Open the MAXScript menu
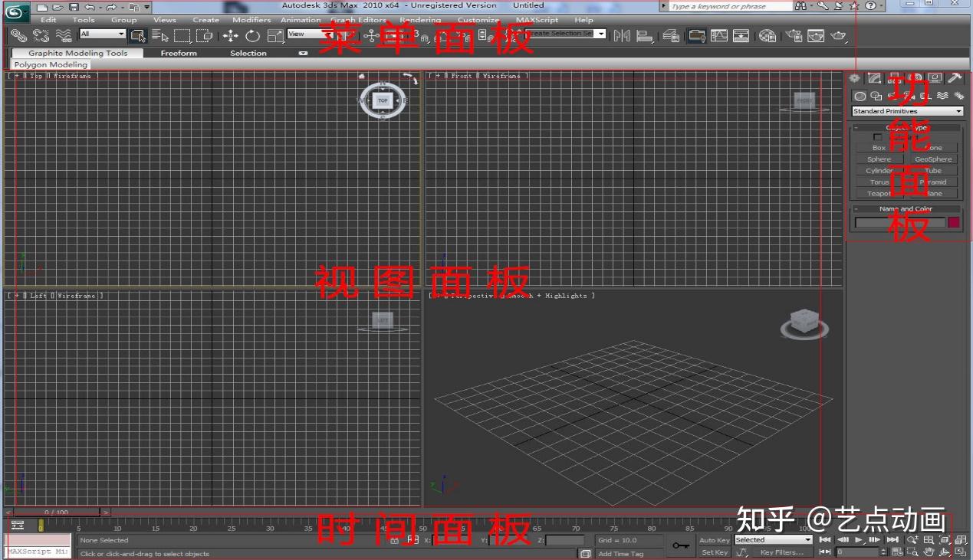 pos(537,20)
